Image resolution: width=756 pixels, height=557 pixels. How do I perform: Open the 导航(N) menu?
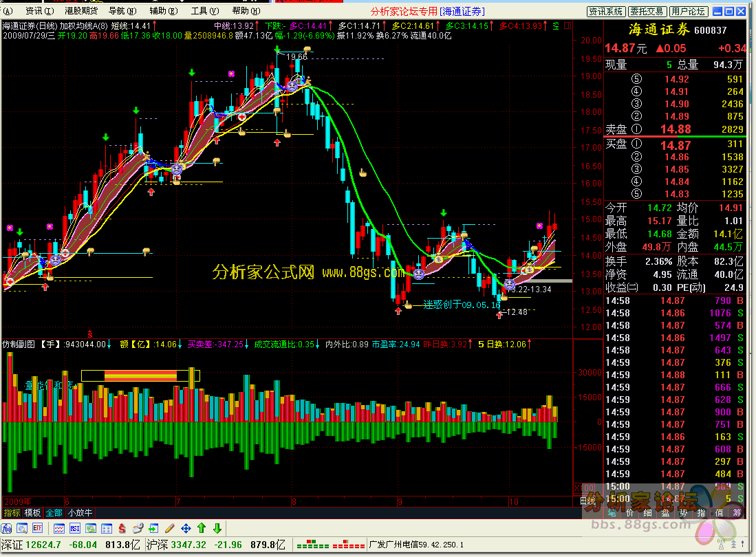tap(122, 10)
